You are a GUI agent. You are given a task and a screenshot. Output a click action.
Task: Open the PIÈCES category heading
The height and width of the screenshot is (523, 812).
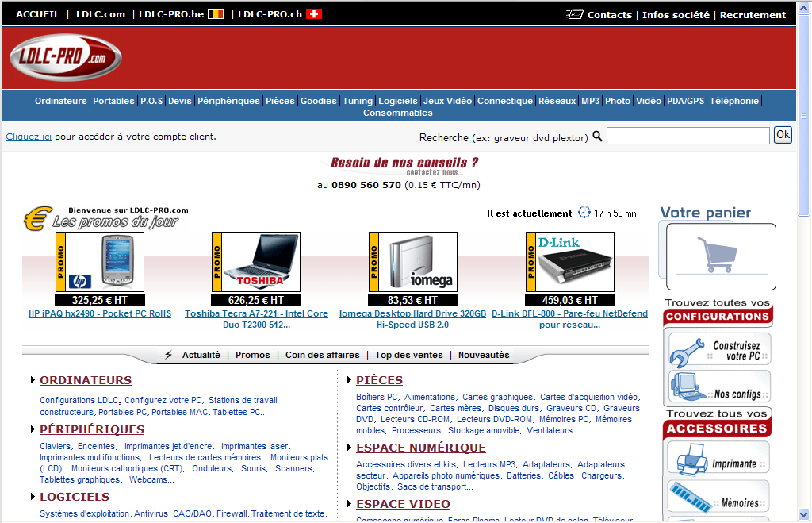pos(379,380)
